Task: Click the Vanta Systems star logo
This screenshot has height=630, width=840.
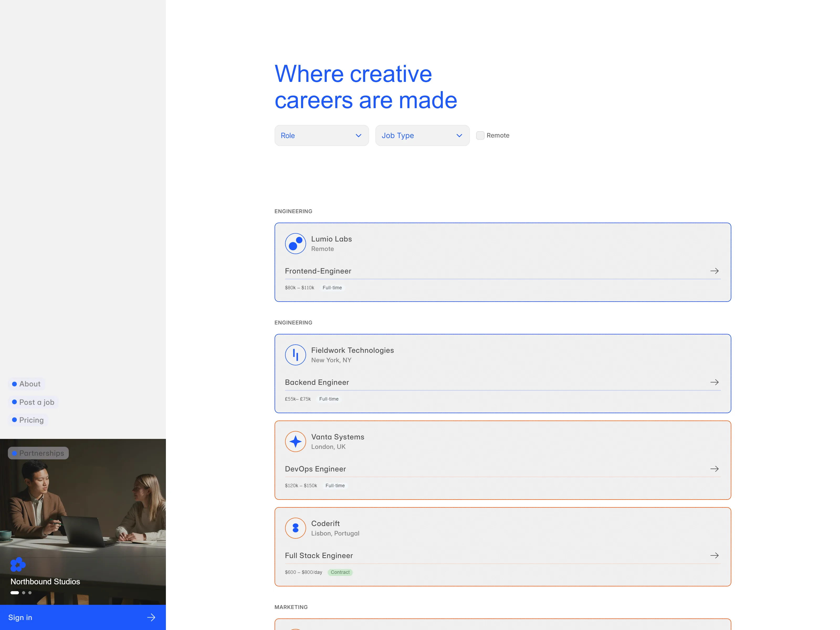Action: coord(295,441)
